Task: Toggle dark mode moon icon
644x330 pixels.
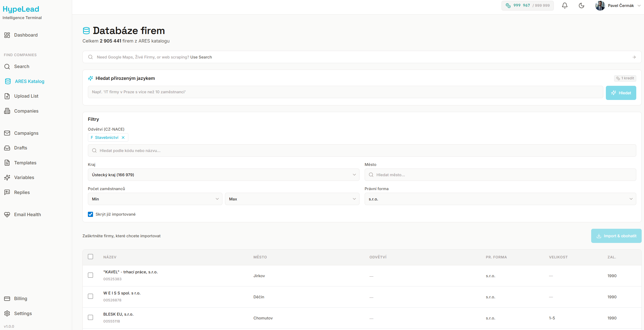Action: point(581,5)
